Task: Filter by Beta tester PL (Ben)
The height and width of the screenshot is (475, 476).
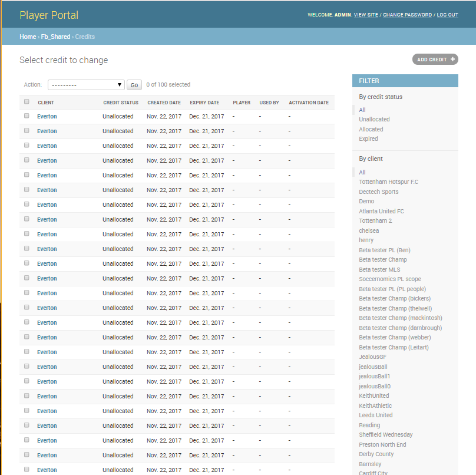Action: (x=385, y=250)
